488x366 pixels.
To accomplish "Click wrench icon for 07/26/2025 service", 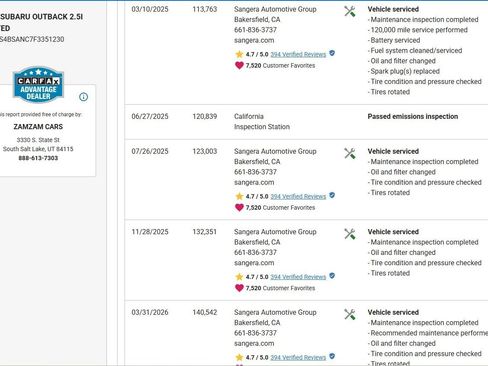I will [x=350, y=153].
